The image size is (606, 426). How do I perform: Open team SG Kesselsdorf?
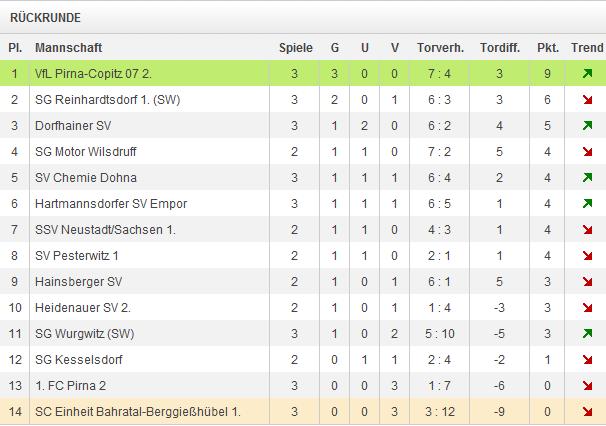coord(78,360)
